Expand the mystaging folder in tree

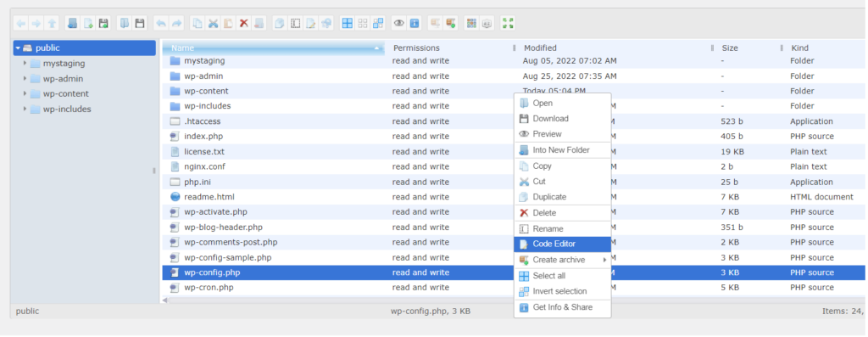25,63
